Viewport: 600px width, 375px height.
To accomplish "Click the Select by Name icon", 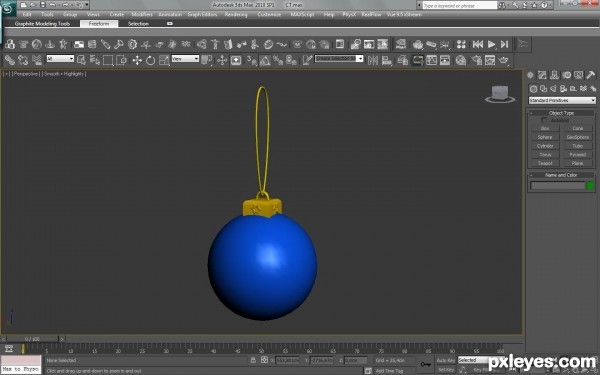I will point(95,60).
